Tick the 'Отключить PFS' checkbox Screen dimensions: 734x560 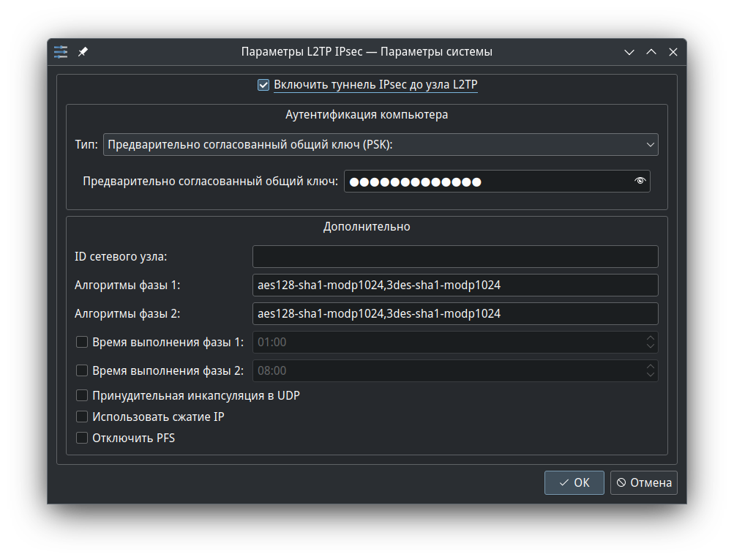pyautogui.click(x=82, y=438)
